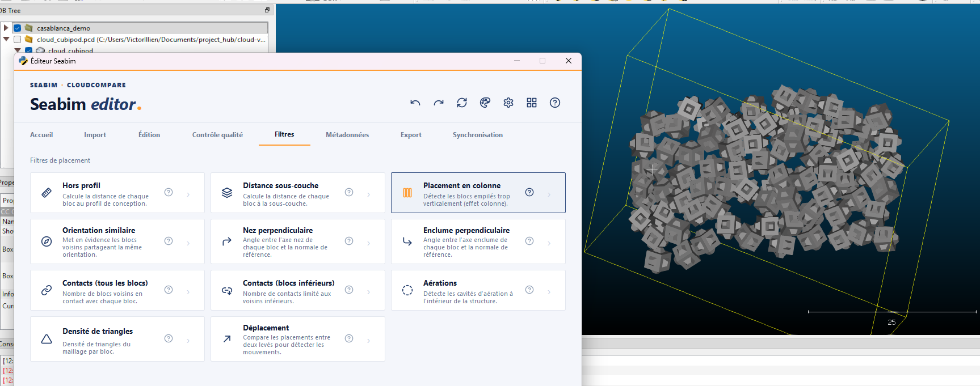Viewport: 980px width, 386px height.
Task: Show help for Contacts (blocs inférieurs)
Action: (x=349, y=290)
